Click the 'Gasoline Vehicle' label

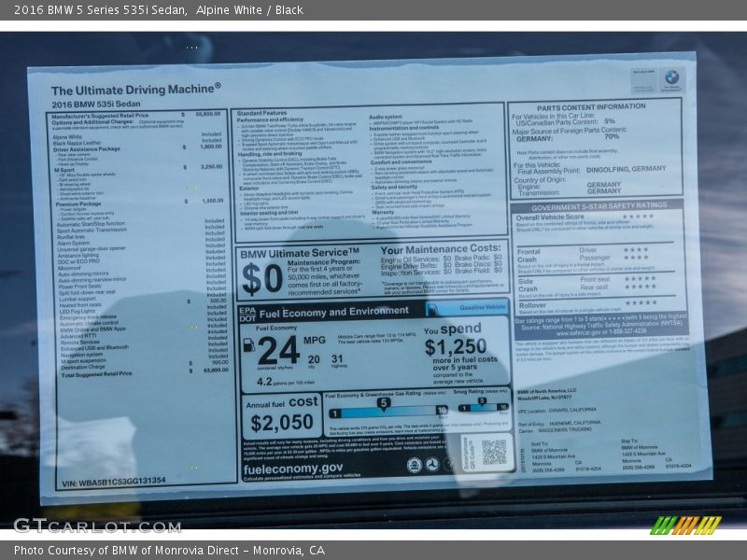pos(482,307)
